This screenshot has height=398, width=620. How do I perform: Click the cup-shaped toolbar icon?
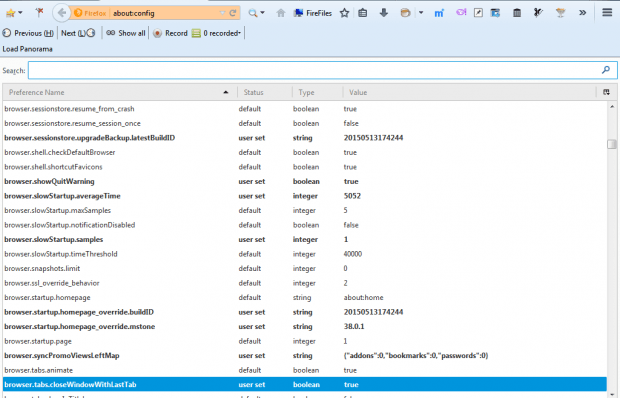[x=405, y=13]
